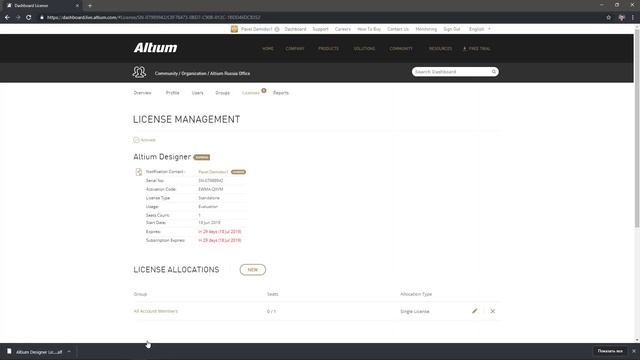Close the downloads bar
Viewport: 640px width, 360px height.
point(634,351)
